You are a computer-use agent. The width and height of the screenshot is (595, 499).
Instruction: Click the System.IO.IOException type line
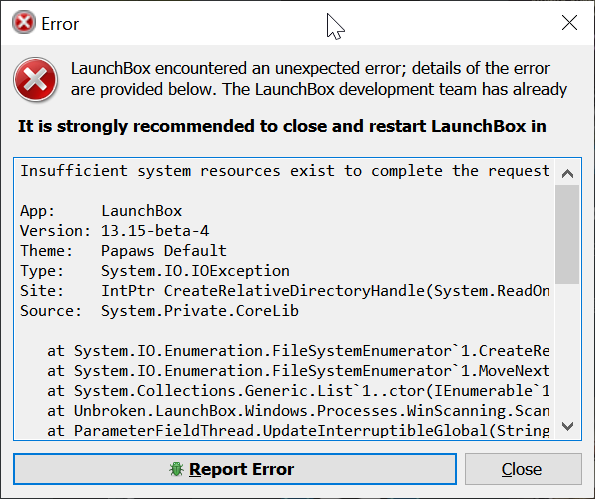pyautogui.click(x=155, y=271)
